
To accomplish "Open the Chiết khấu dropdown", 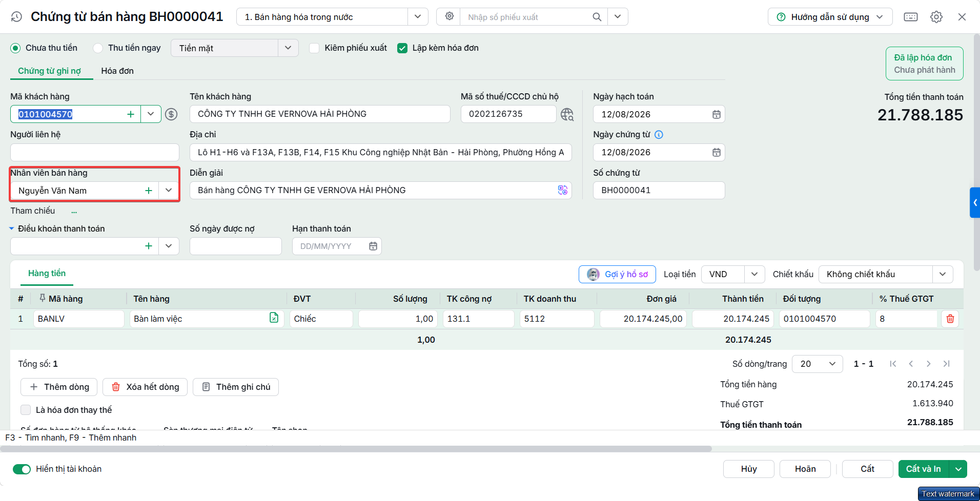I will click(x=943, y=274).
